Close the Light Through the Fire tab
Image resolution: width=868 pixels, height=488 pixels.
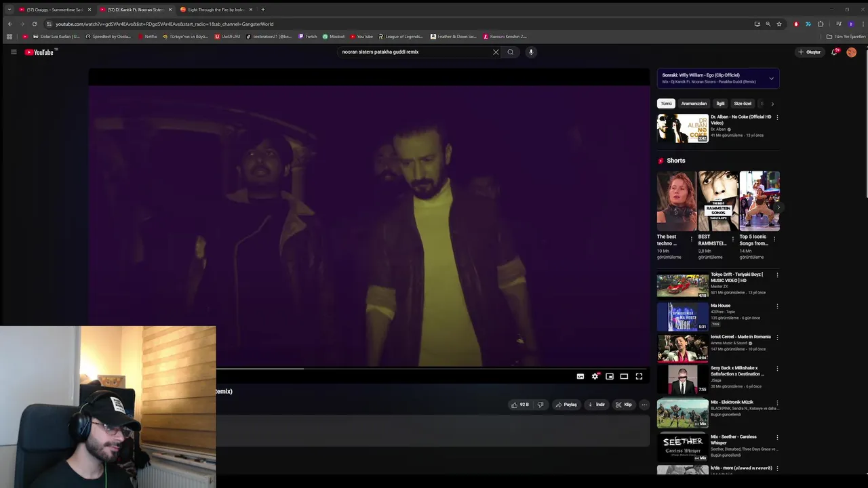point(251,9)
